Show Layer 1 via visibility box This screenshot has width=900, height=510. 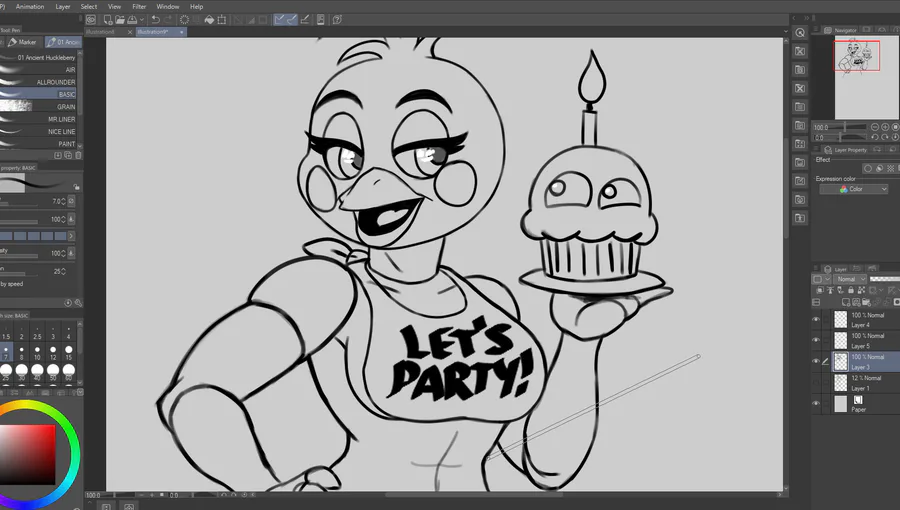[x=816, y=383]
